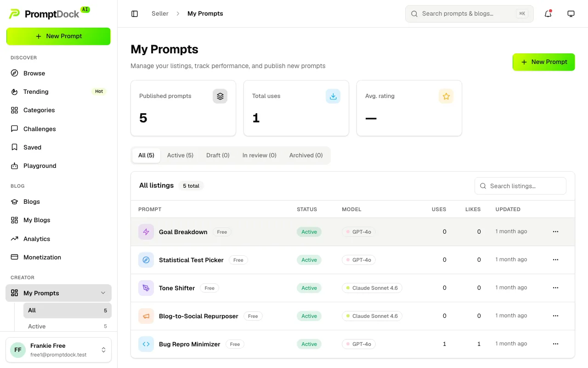Screen dimensions: 588x368
Task: Click the Categories grid icon
Action: point(14,110)
